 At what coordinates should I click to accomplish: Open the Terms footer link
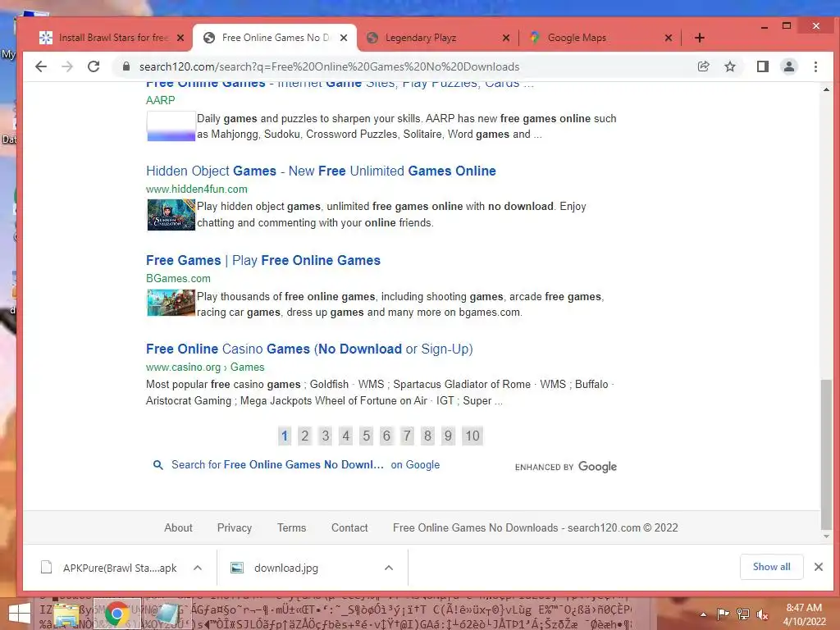click(291, 528)
